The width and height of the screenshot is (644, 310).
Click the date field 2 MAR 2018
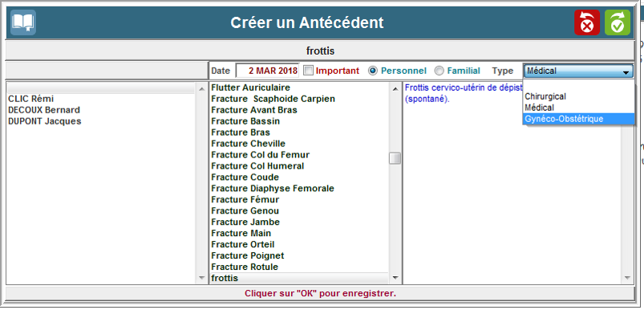268,71
